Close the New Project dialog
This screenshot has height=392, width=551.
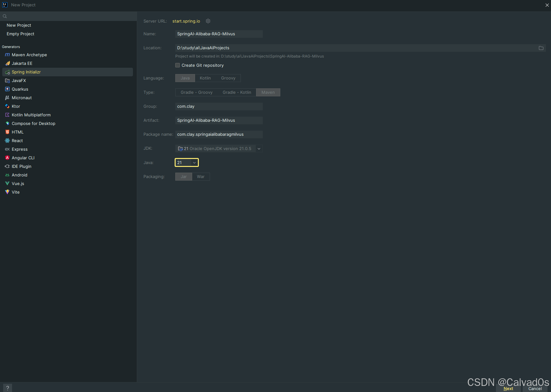(547, 5)
